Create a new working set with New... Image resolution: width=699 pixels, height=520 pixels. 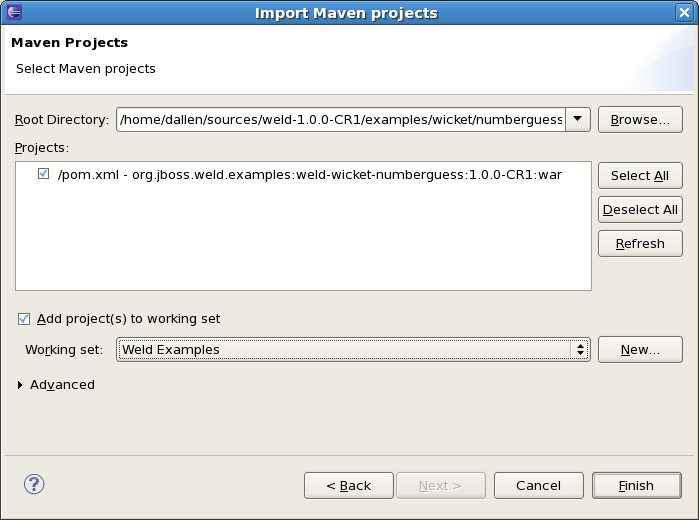[640, 349]
